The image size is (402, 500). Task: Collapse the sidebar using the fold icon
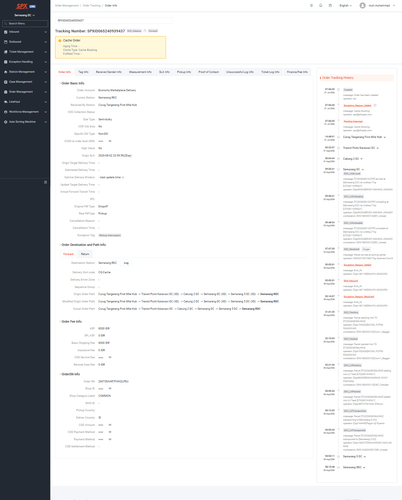click(x=46, y=182)
